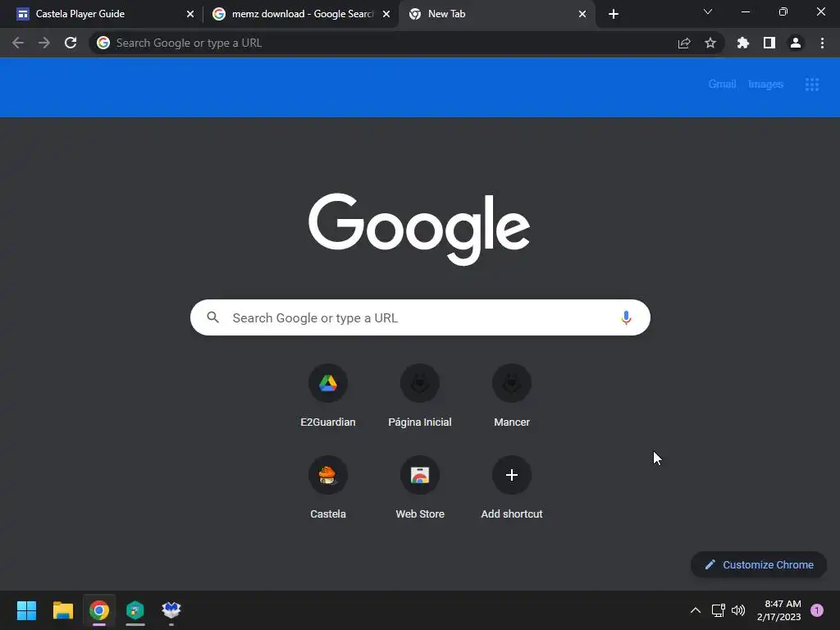This screenshot has height=630, width=840.
Task: Open the tab search dropdown chevron
Action: [708, 11]
